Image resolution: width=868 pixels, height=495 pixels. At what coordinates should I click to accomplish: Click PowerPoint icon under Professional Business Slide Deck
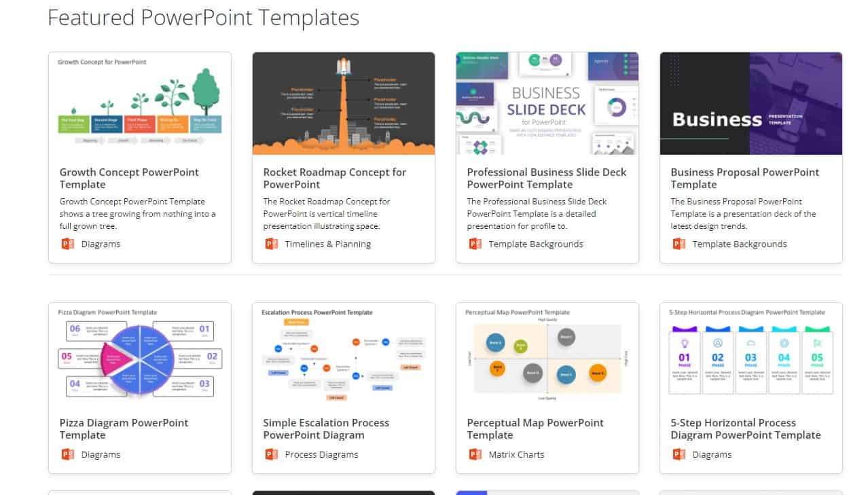[475, 244]
